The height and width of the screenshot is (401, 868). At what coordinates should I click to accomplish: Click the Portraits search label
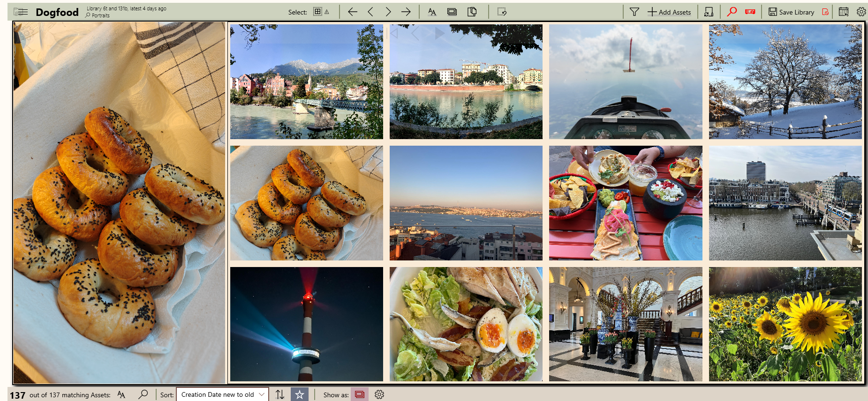pos(100,15)
